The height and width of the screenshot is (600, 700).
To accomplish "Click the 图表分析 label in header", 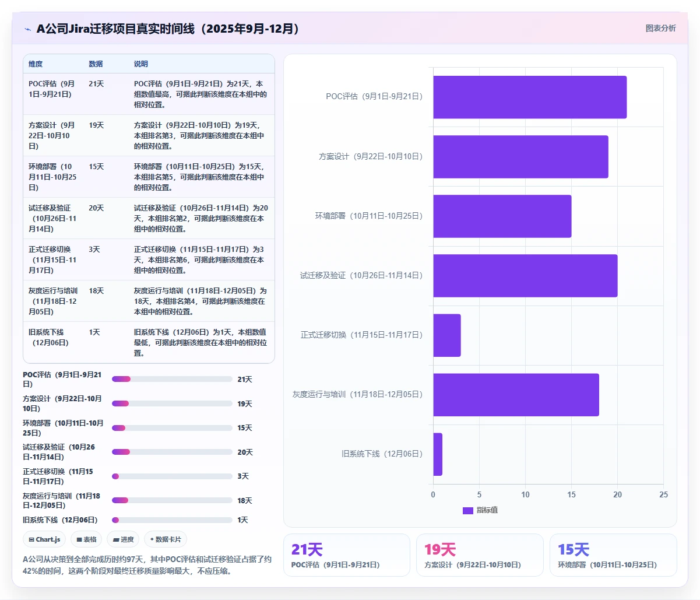I will pos(660,28).
